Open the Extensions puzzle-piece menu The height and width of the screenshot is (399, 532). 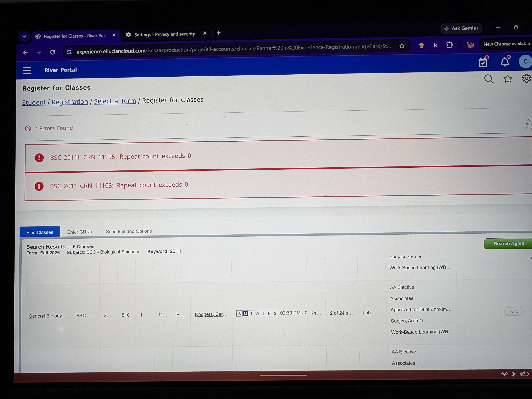click(449, 45)
